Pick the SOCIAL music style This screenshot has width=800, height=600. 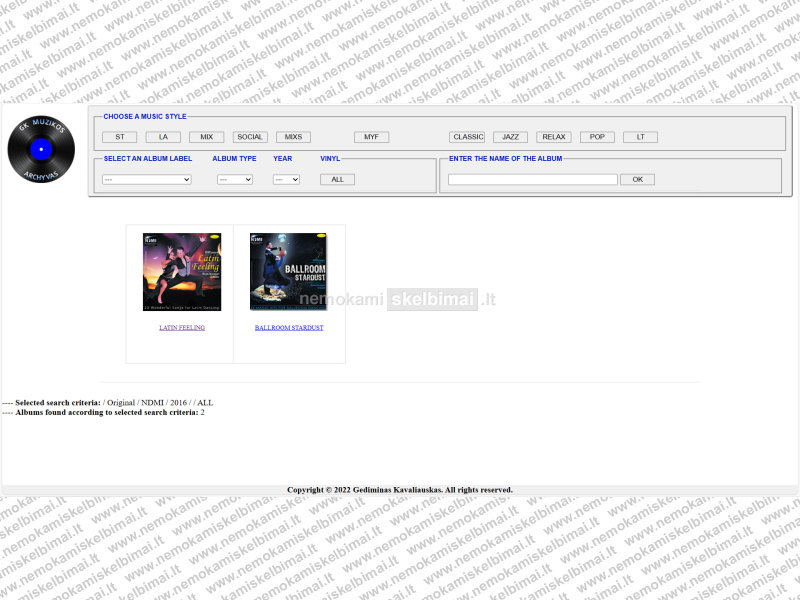click(x=250, y=137)
